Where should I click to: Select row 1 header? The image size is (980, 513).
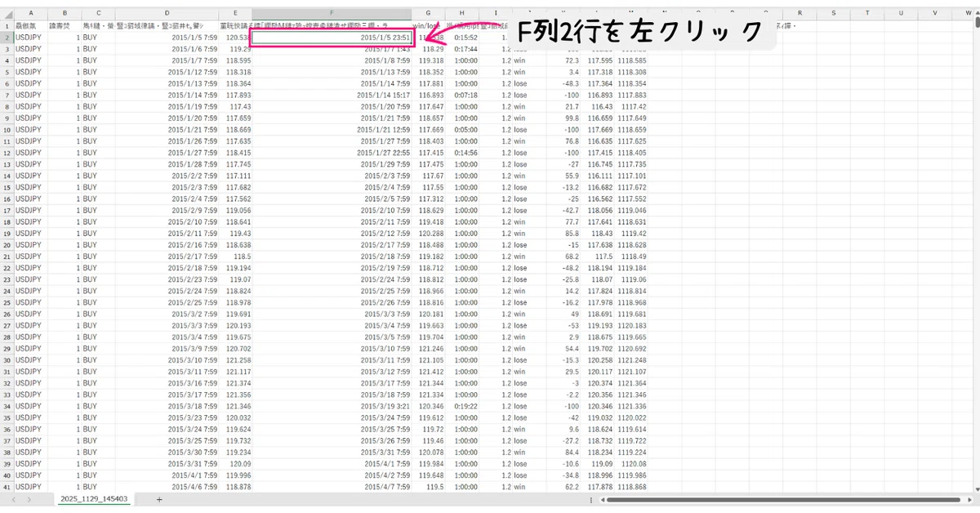(x=7, y=25)
